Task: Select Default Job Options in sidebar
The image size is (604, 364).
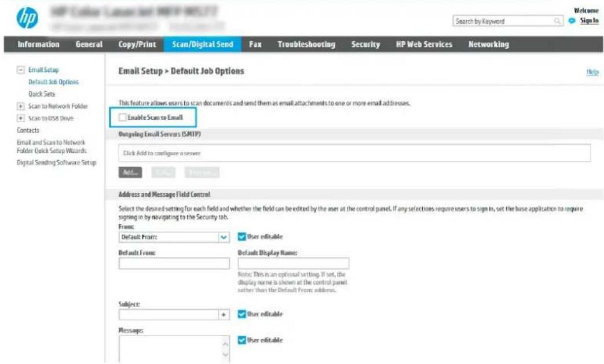Action: 53,82
